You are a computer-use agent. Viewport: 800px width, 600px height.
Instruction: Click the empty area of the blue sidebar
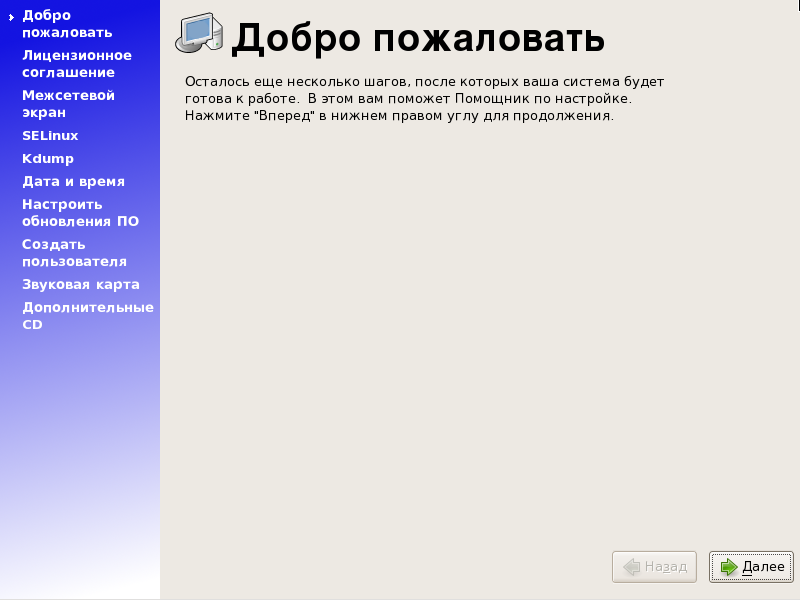click(x=80, y=450)
